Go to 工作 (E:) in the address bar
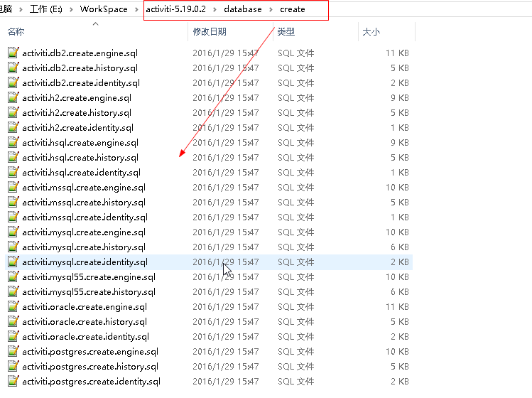 coord(46,9)
